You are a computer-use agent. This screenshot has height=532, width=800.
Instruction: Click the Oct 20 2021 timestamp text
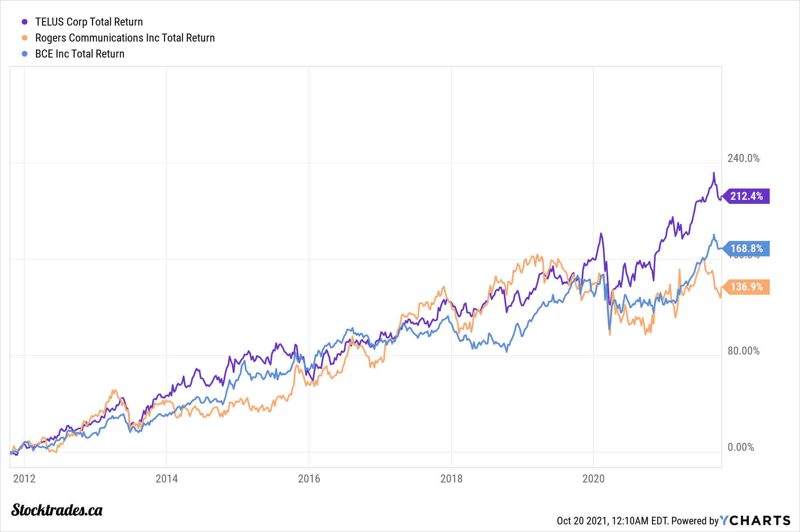point(612,521)
